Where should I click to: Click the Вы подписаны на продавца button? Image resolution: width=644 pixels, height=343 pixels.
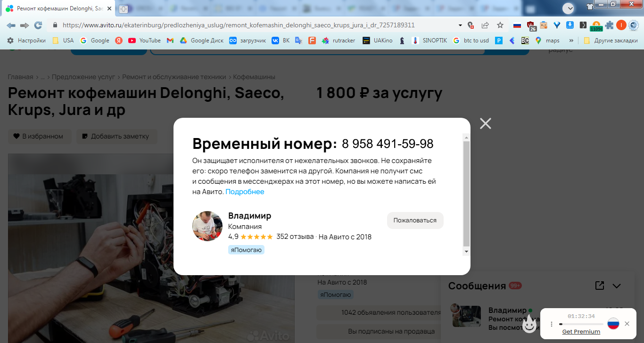pos(391,331)
